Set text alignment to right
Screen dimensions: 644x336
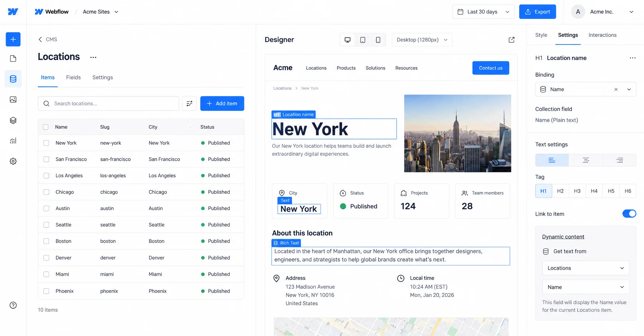tap(620, 160)
